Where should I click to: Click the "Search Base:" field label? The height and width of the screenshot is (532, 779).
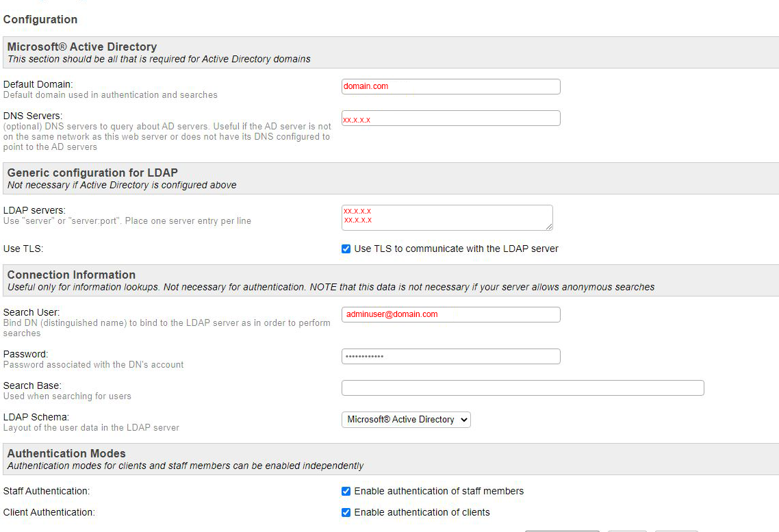[x=32, y=385]
